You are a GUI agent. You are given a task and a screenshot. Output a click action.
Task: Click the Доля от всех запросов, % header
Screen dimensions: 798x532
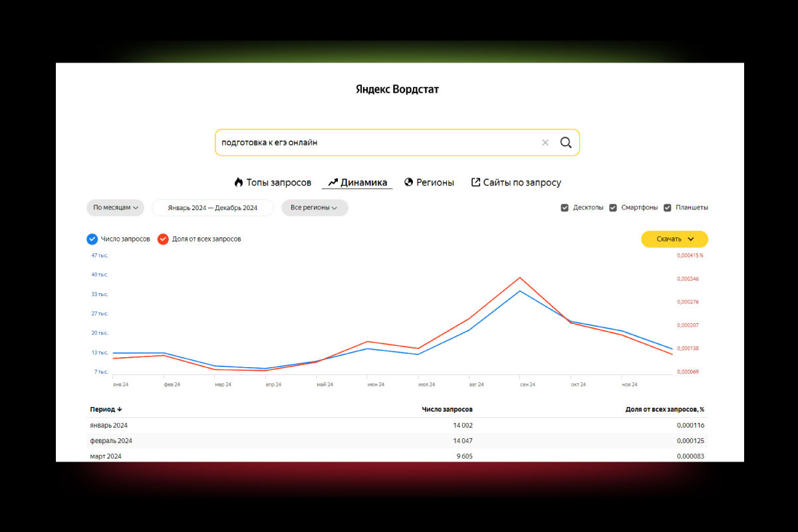point(665,410)
